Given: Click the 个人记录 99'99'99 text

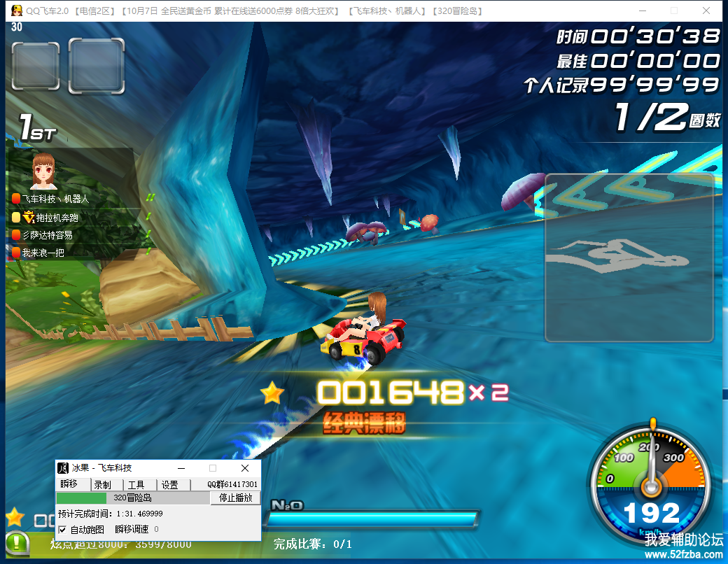Looking at the screenshot, I should [622, 85].
